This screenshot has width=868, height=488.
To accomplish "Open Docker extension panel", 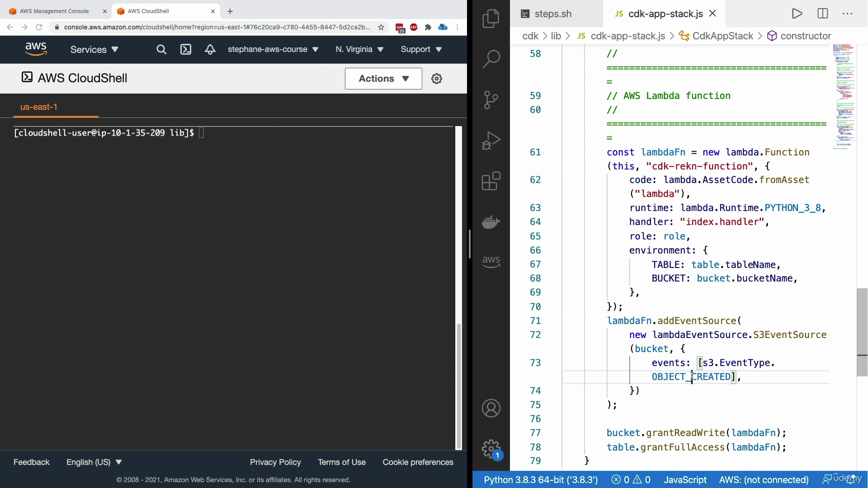I will point(491,222).
